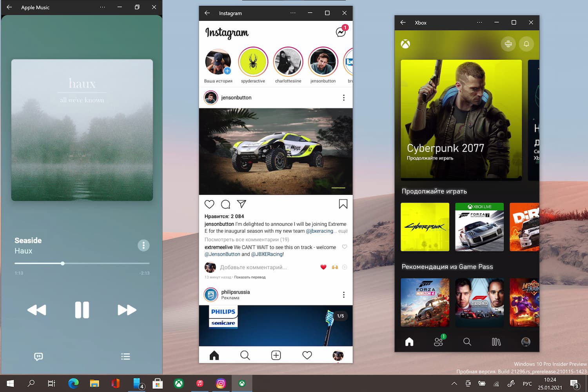
Task: Skip forward to next track in Apple Music
Action: [x=127, y=310]
